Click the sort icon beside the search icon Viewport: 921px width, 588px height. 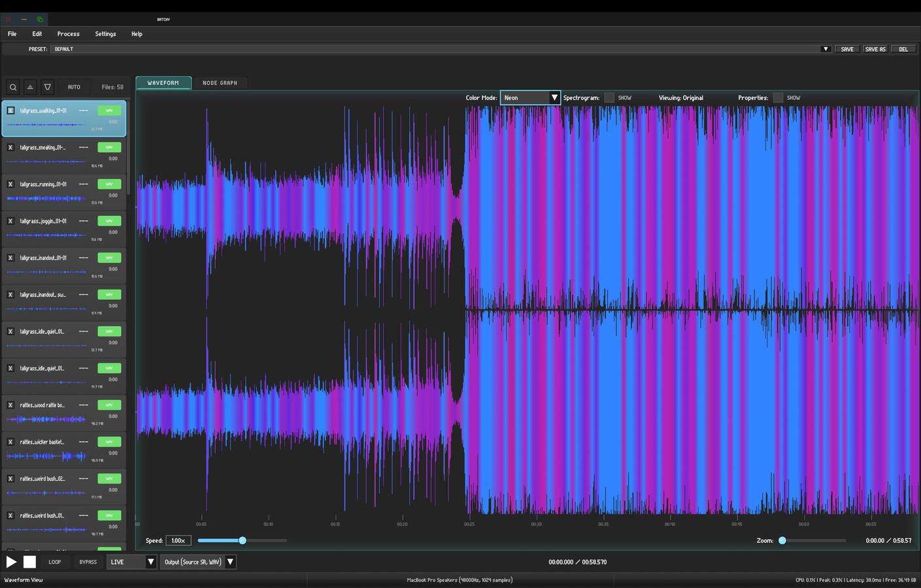(30, 87)
